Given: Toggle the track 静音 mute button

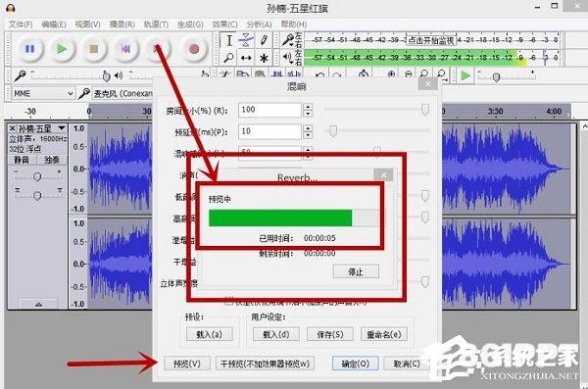Looking at the screenshot, I should click(x=22, y=160).
